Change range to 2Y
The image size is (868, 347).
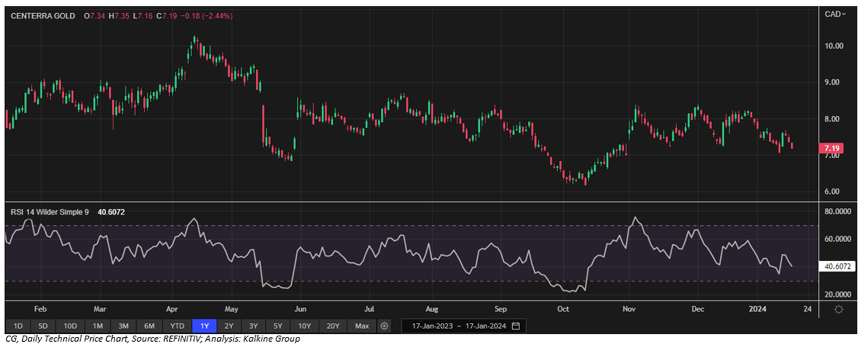[229, 326]
